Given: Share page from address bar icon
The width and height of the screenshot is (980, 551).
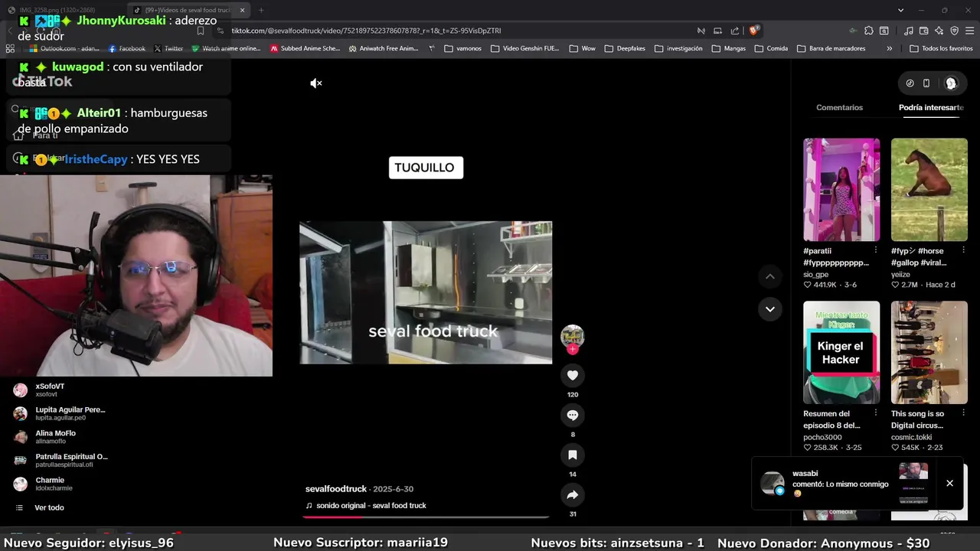Looking at the screenshot, I should click(x=735, y=31).
